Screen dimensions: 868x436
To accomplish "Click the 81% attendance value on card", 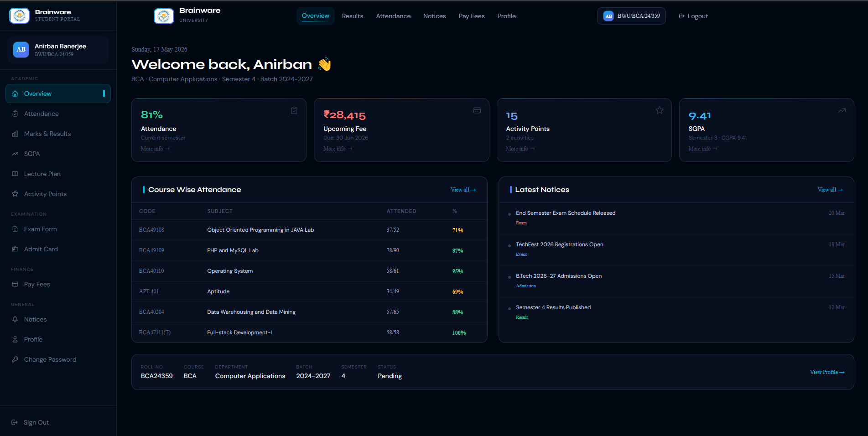I will [152, 115].
